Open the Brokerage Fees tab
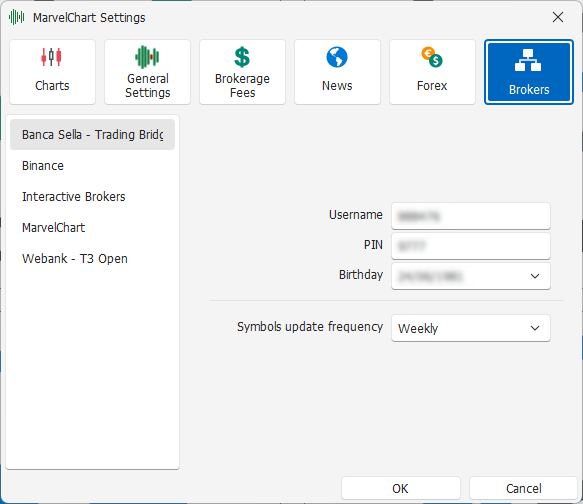Screen dimensions: 583x504 [242, 72]
